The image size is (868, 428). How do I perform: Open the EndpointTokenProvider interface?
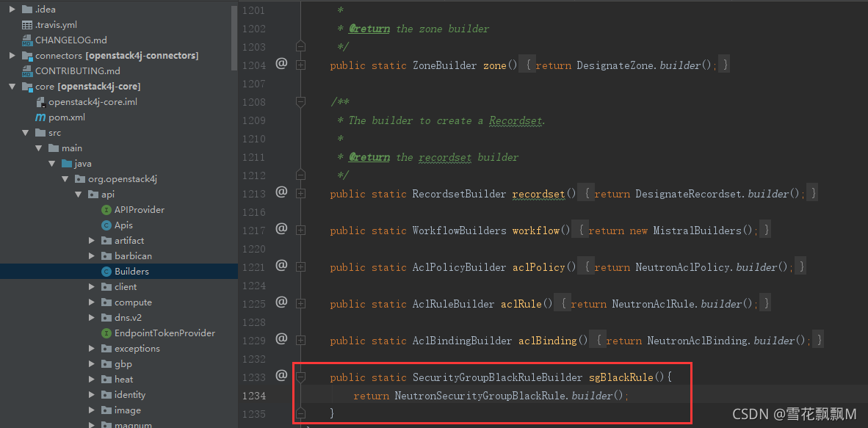click(x=164, y=333)
